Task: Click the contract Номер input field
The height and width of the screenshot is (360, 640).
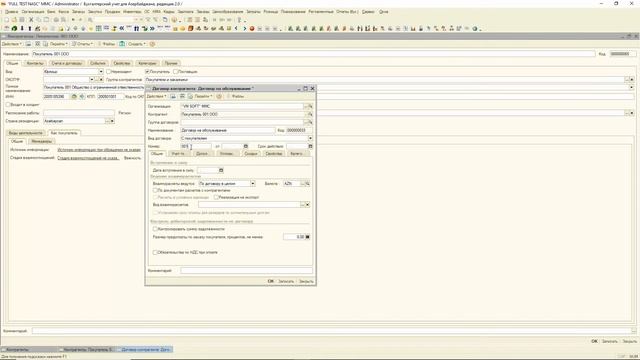Action: tap(196, 146)
